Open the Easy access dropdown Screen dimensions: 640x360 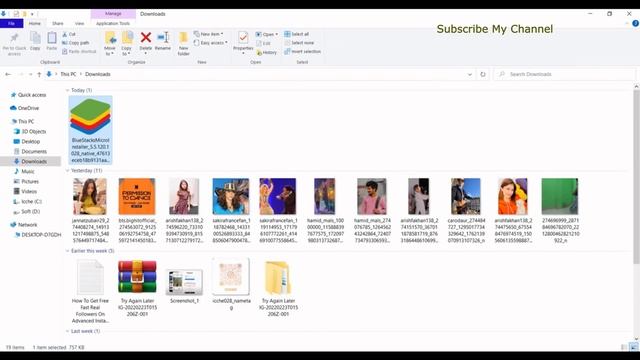(x=211, y=43)
